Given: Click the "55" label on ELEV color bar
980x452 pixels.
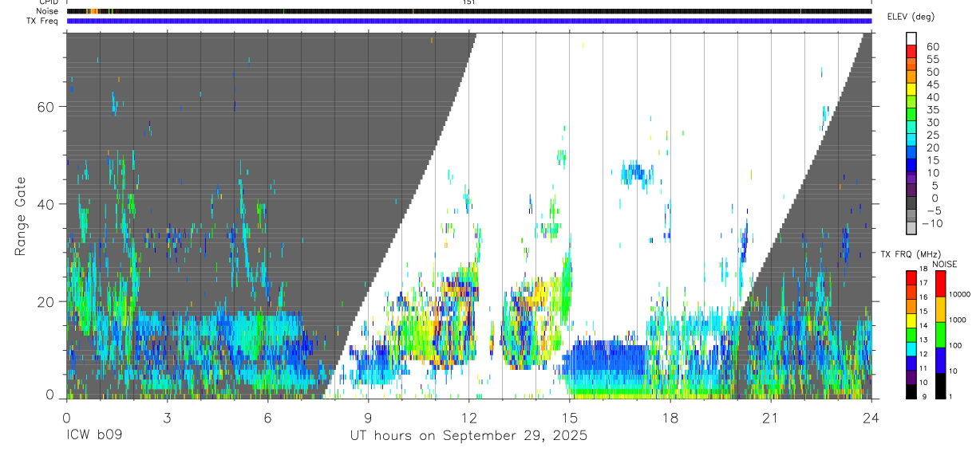Looking at the screenshot, I should pyautogui.click(x=932, y=59).
